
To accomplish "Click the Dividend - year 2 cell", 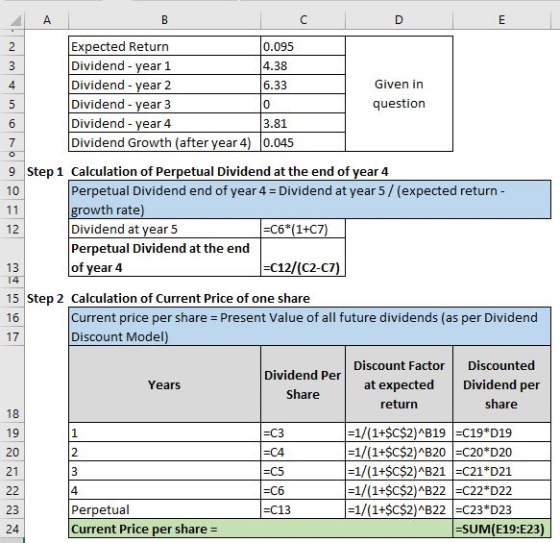I will 164,85.
